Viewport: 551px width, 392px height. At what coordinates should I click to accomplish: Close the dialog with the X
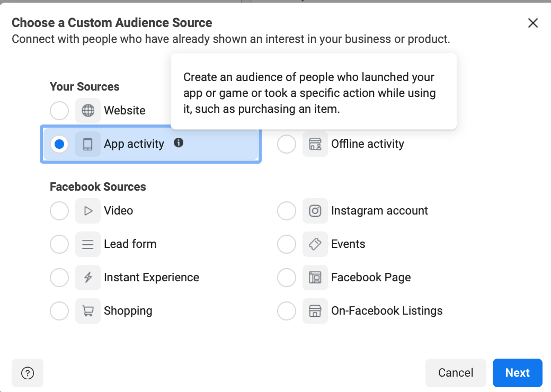[x=533, y=23]
